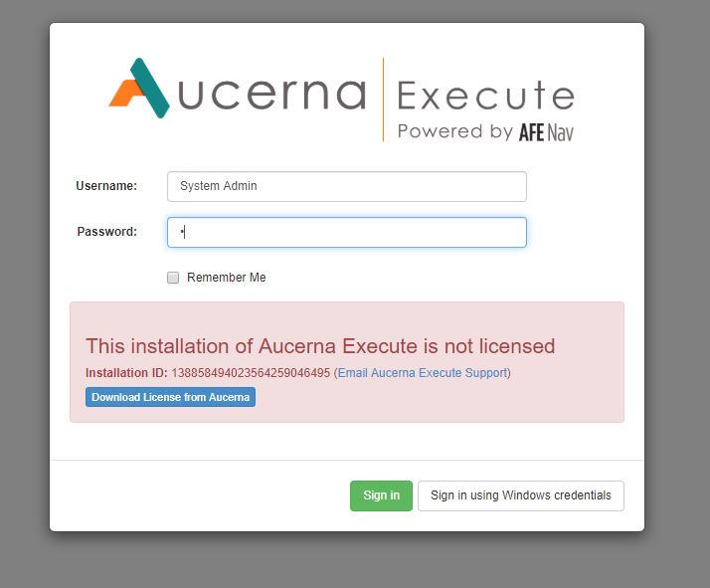
Task: Click the gold vertical divider in the logo
Action: [x=383, y=99]
